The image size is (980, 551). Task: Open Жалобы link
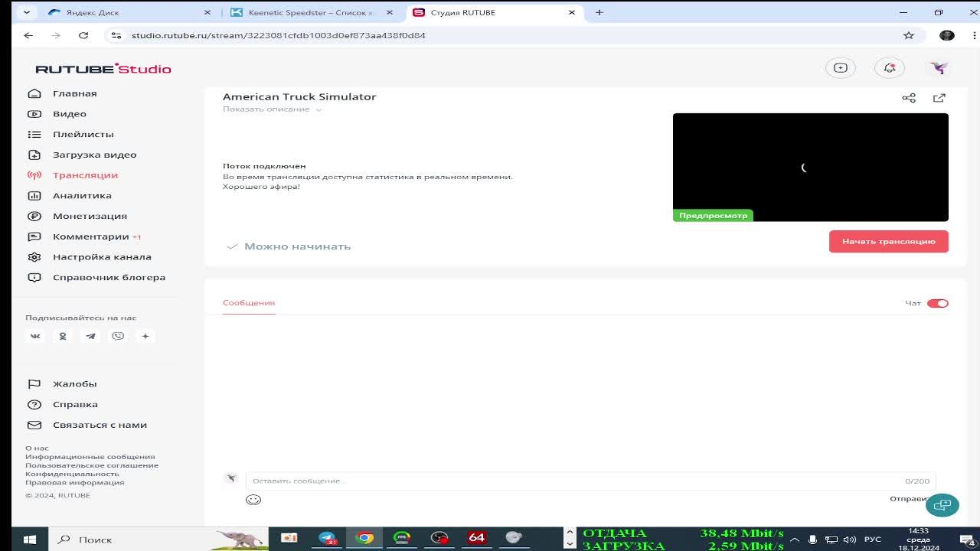75,384
